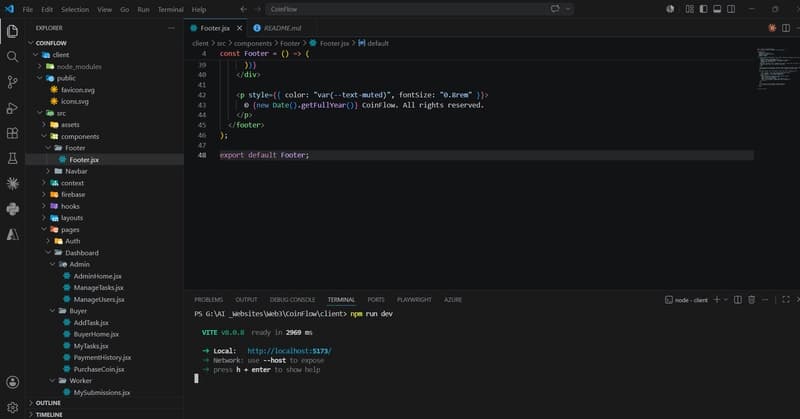Image resolution: width=800 pixels, height=419 pixels.
Task: Split the editor to the right
Action: click(786, 28)
